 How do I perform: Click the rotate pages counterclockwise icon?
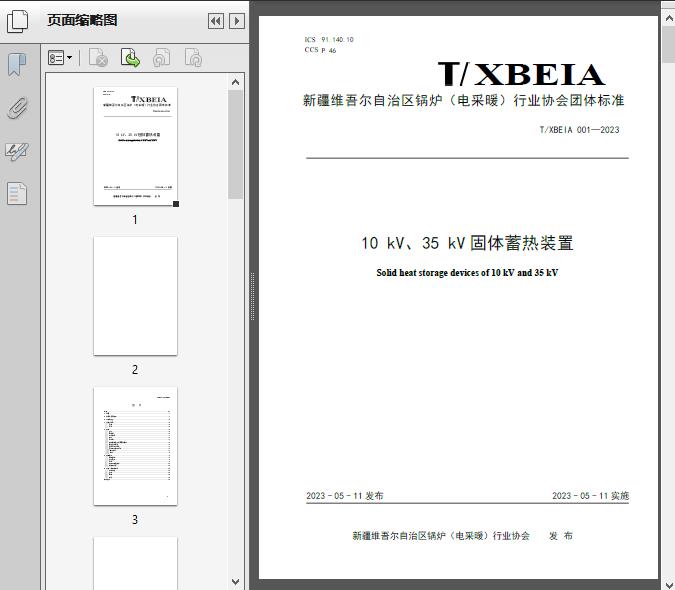[161, 58]
